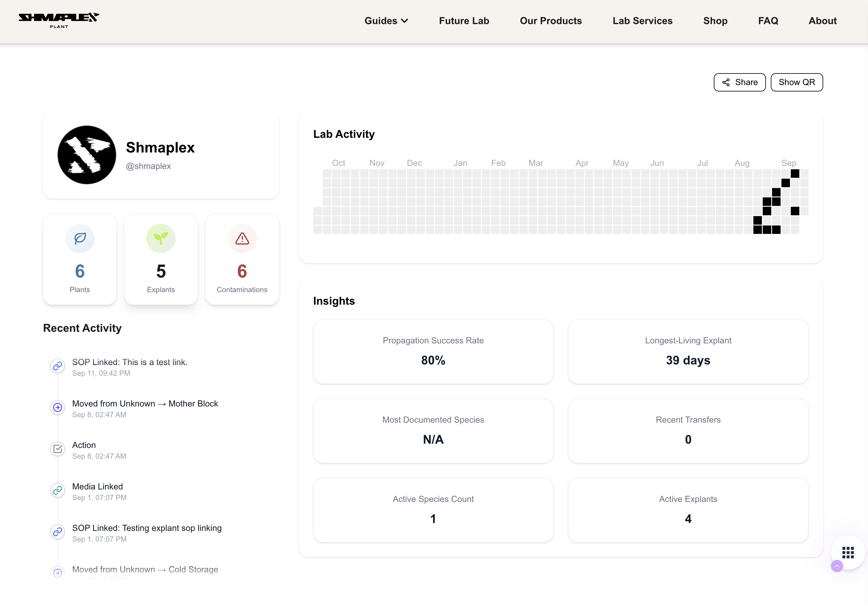This screenshot has height=605, width=868.
Task: Select the 'Action' activity entry
Action: [84, 445]
